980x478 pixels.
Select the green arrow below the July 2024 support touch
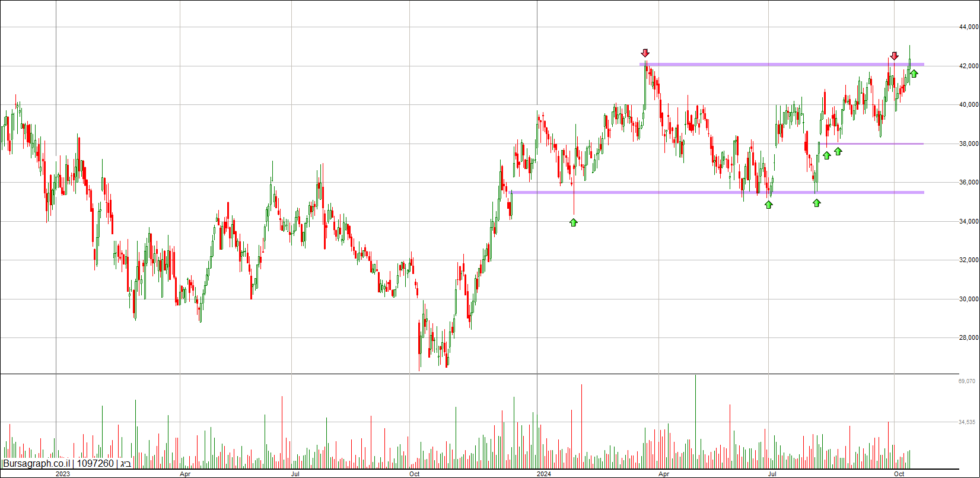(x=769, y=205)
